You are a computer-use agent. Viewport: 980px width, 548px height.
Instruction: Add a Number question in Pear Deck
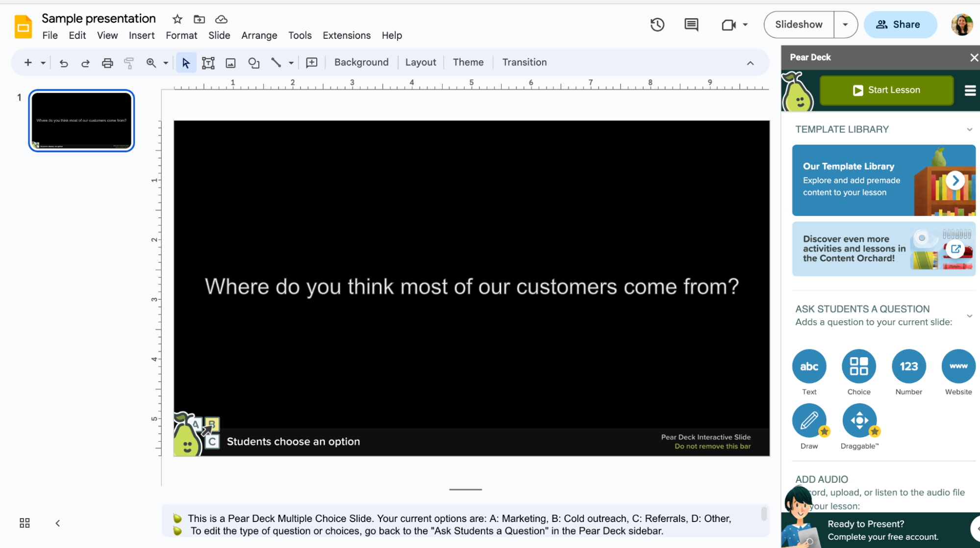point(908,366)
